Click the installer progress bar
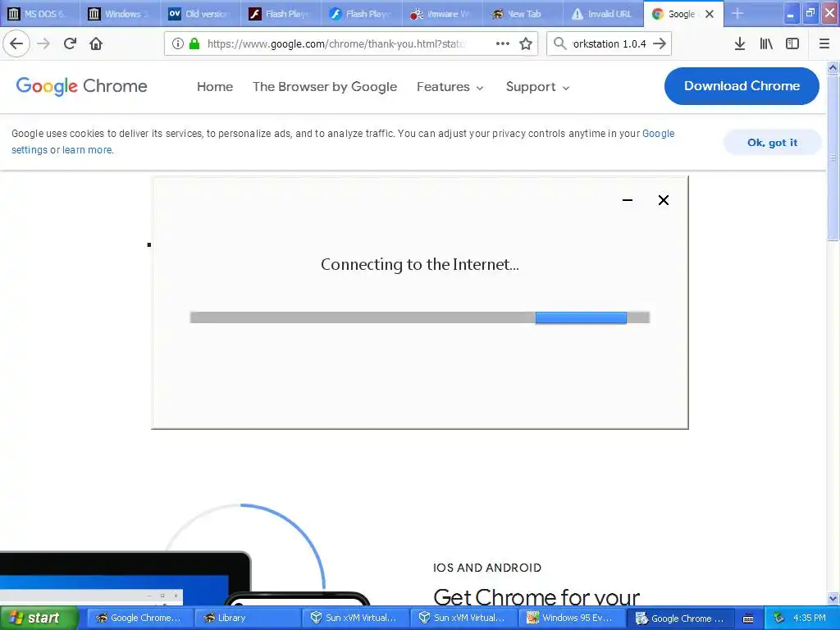This screenshot has width=840, height=630. pos(419,317)
